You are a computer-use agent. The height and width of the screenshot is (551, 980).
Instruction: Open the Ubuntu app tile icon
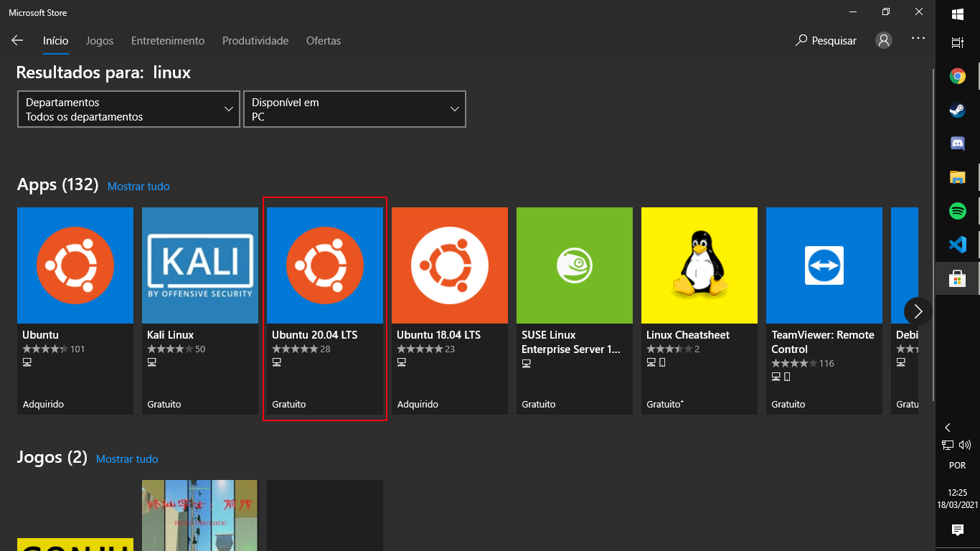pos(75,265)
